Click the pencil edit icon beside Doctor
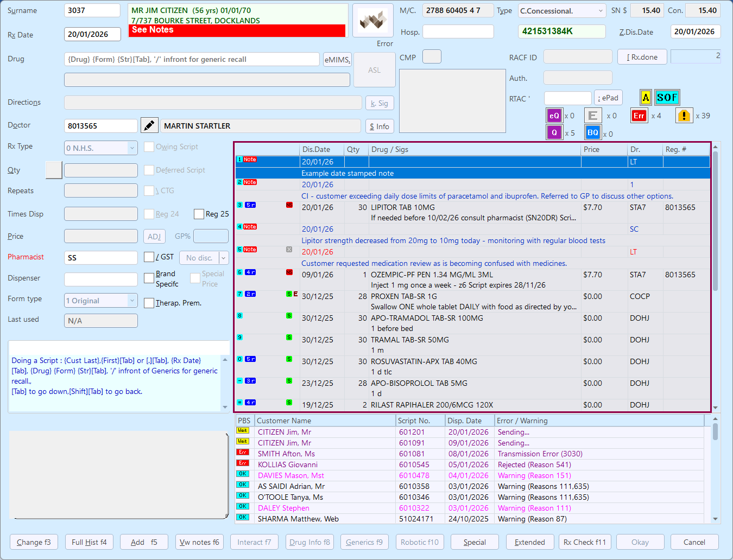 tap(149, 125)
